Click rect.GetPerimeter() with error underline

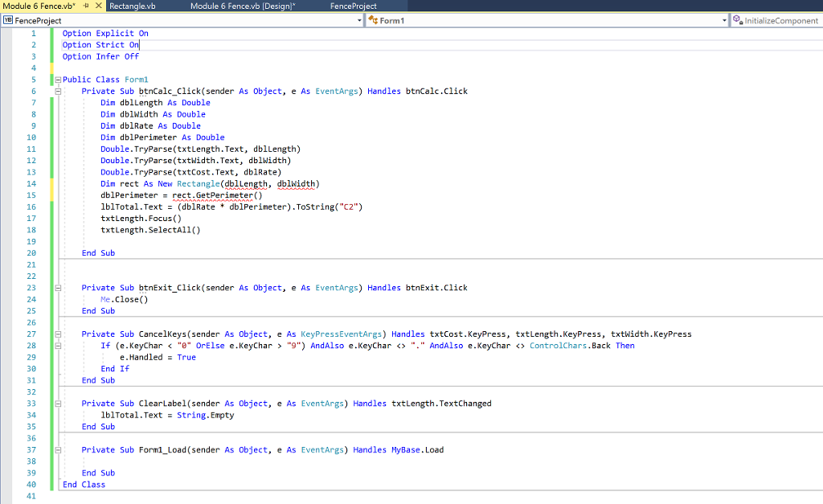[217, 195]
